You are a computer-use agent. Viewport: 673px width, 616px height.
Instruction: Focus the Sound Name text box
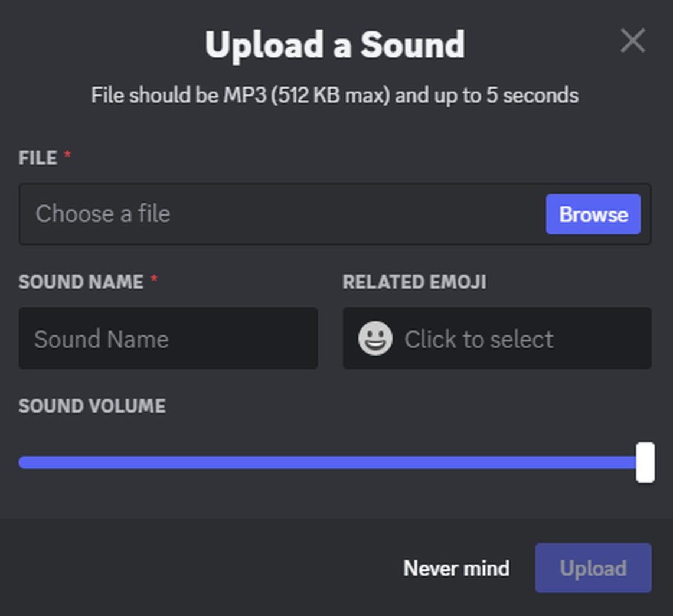click(x=168, y=338)
